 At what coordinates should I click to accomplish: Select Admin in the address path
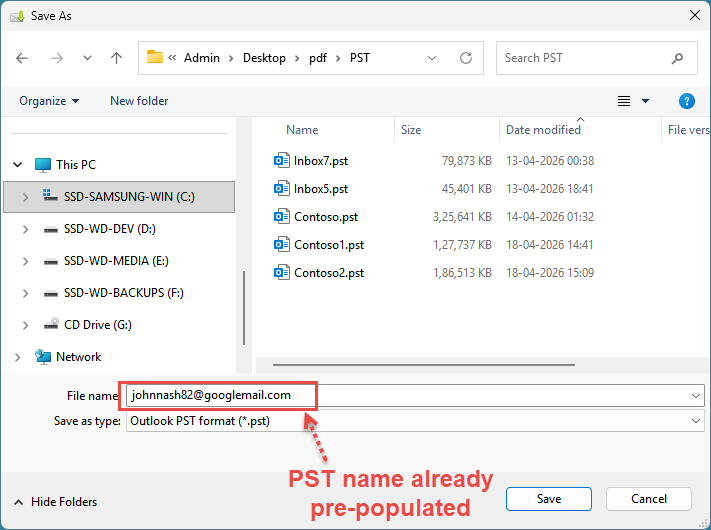click(x=202, y=58)
